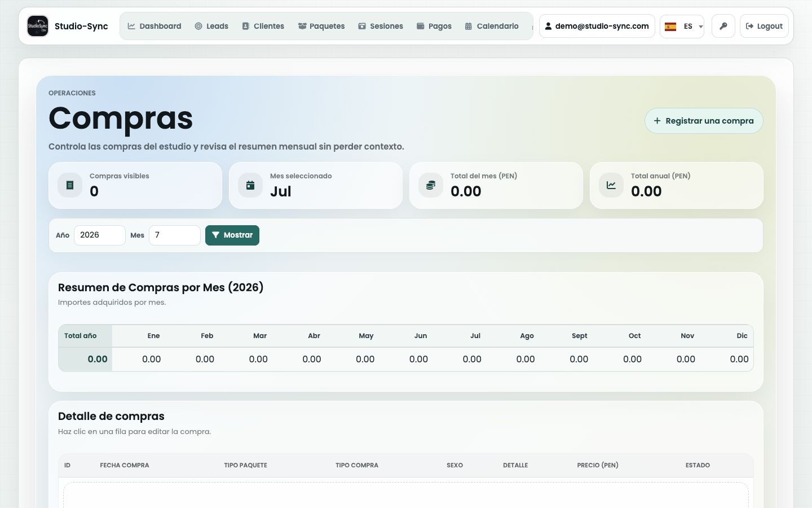Viewport: 812px width, 508px height.
Task: Open the Dashboard menu item
Action: click(x=155, y=26)
